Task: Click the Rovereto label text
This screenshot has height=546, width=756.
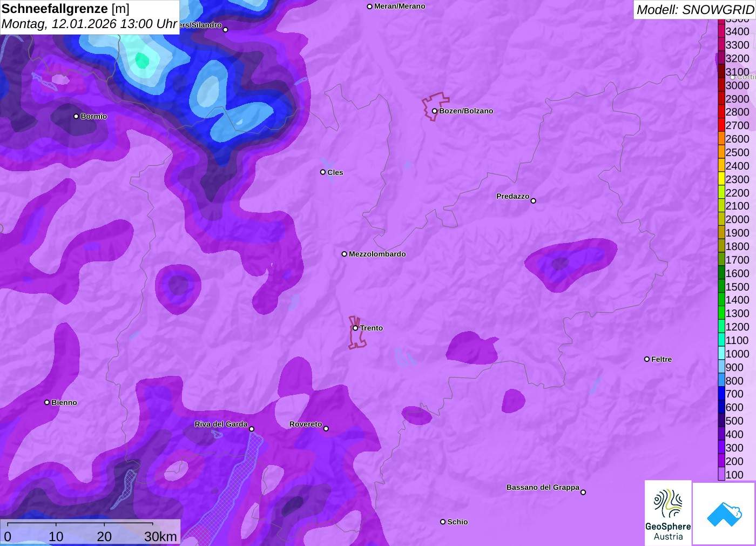Action: coord(306,424)
